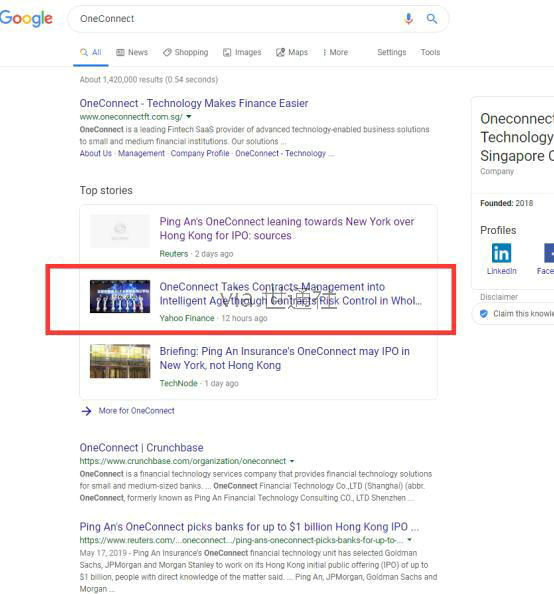Open the OneConnect | Crunchbase result
This screenshot has height=594, width=554.
pos(141,447)
